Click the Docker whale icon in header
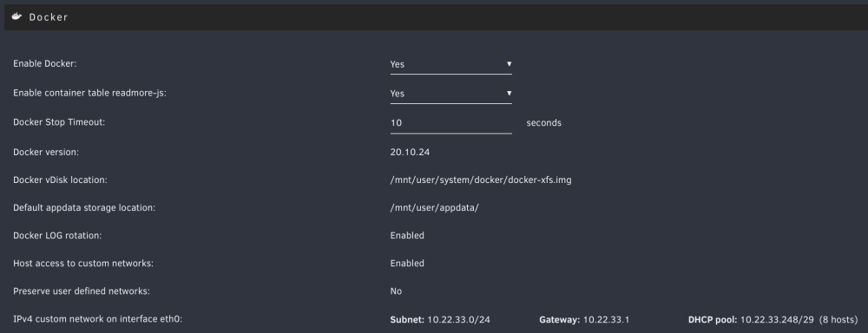The image size is (868, 333). tap(17, 16)
